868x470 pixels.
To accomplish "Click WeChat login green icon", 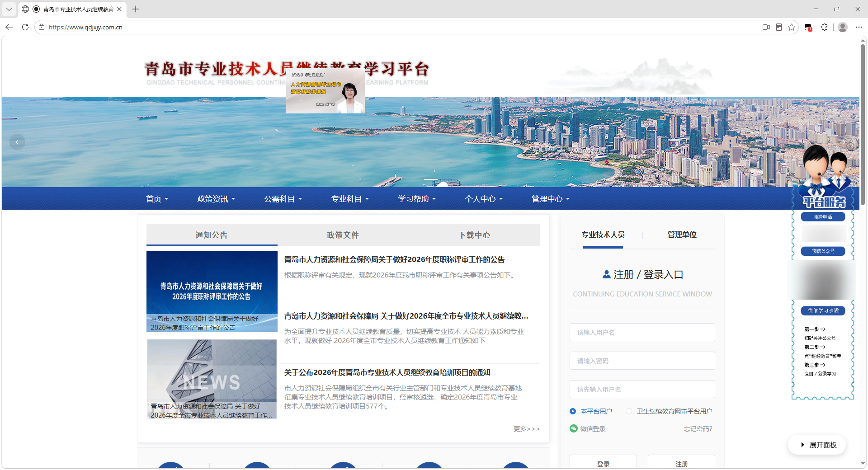I will [574, 428].
